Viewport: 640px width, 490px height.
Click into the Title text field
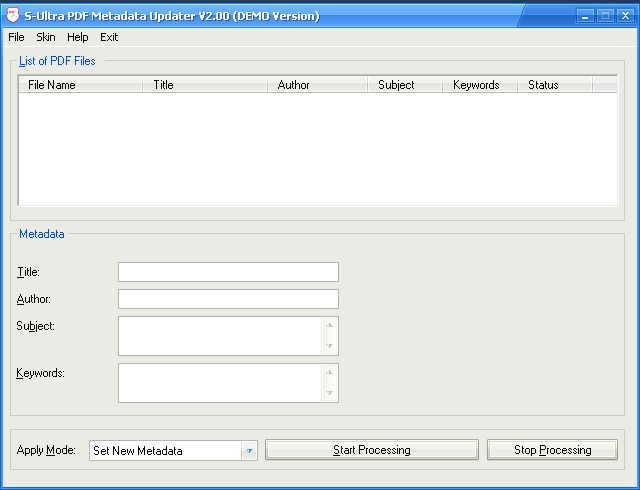click(228, 272)
